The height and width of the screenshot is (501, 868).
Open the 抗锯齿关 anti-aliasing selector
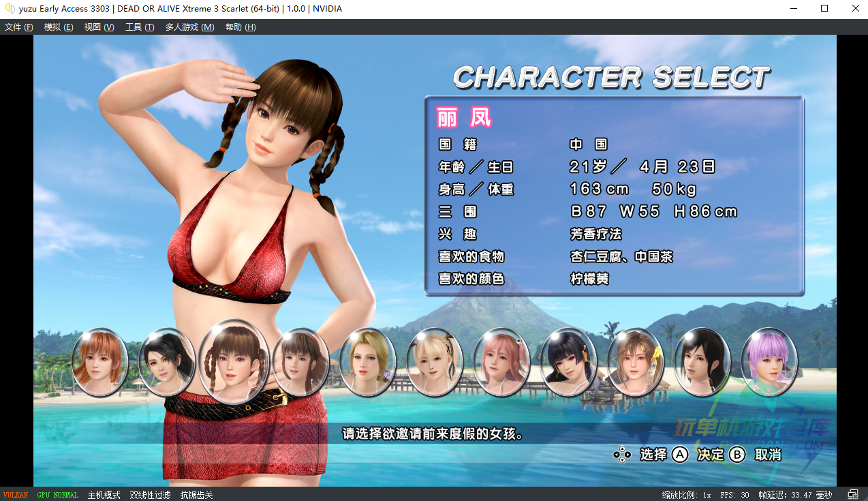[196, 495]
